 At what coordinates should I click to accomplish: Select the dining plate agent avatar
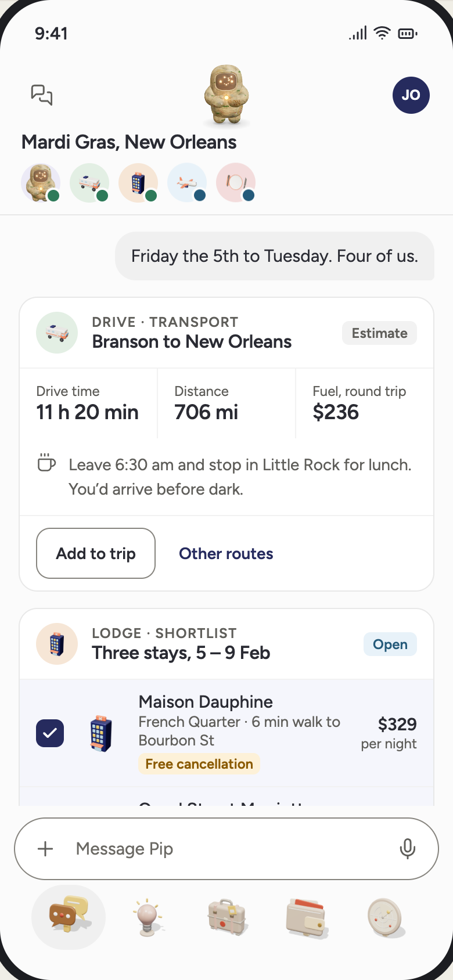(236, 183)
